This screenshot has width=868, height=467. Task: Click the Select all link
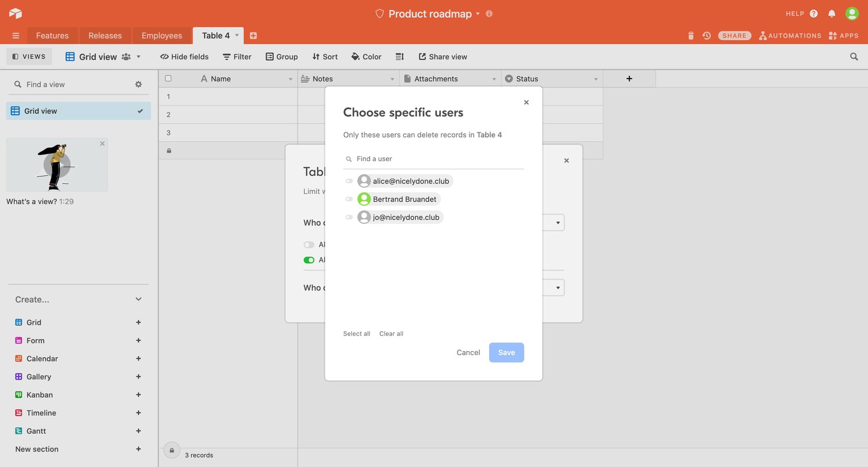pos(356,333)
